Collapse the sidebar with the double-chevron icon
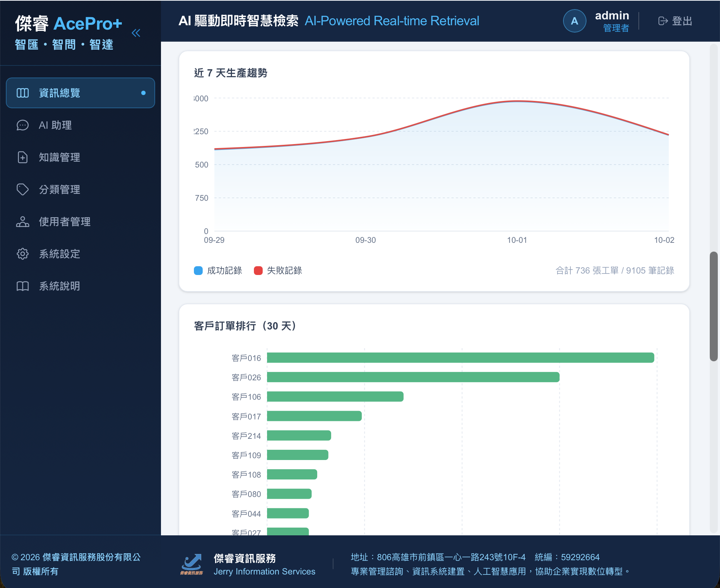The height and width of the screenshot is (588, 720). [x=136, y=33]
